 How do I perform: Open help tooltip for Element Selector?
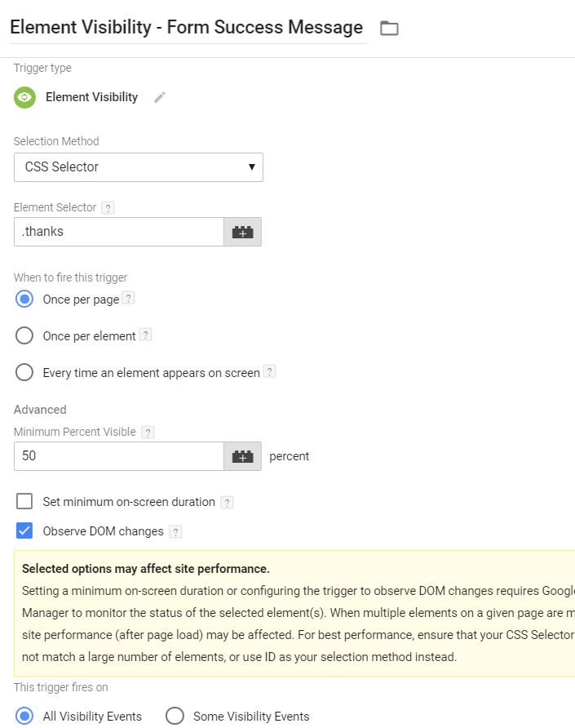point(108,208)
